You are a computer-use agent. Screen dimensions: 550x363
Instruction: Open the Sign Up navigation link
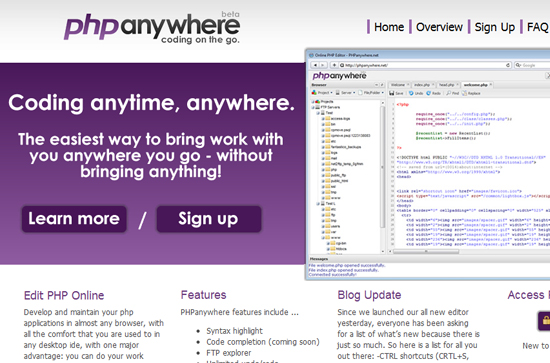tap(494, 27)
